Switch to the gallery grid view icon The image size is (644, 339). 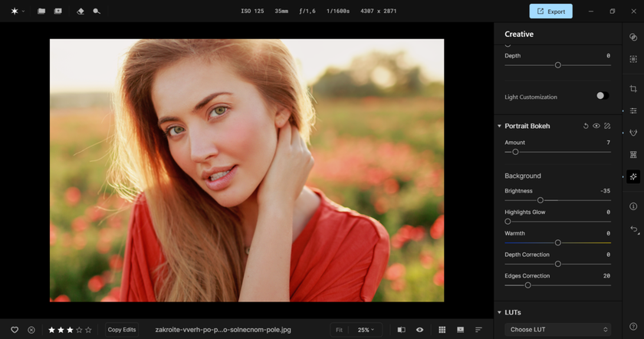[442, 330]
